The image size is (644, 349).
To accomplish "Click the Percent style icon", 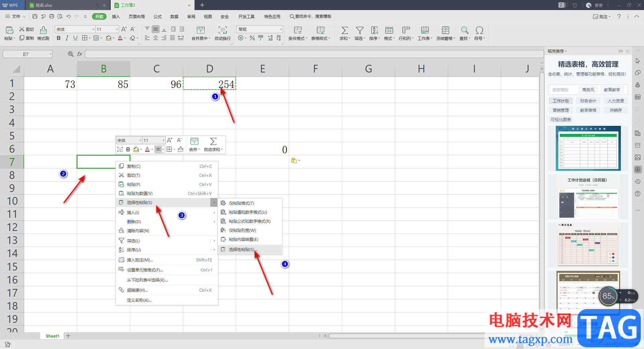I will click(x=252, y=38).
